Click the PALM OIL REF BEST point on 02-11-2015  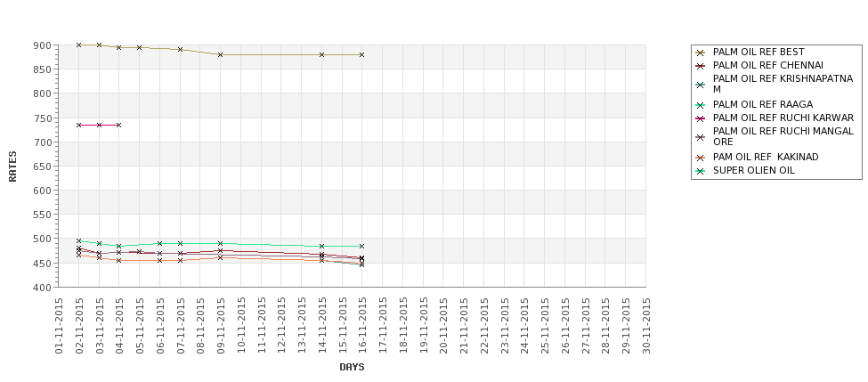(78, 45)
